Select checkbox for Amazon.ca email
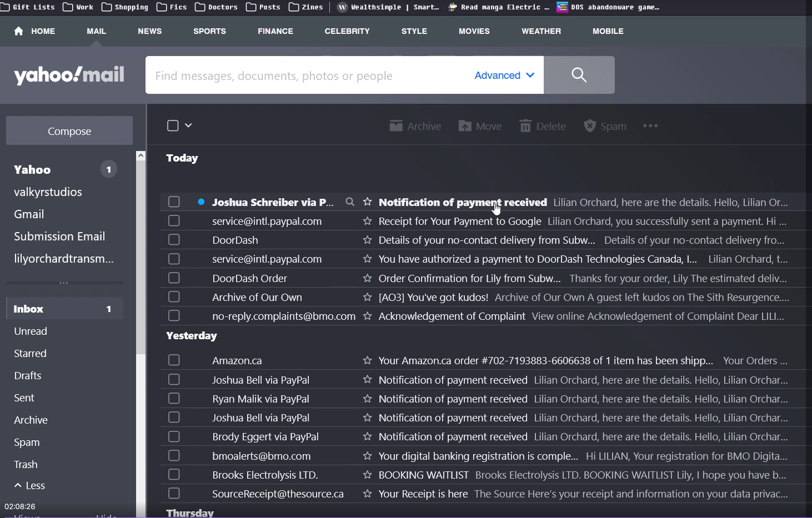The height and width of the screenshot is (518, 812). pyautogui.click(x=174, y=360)
